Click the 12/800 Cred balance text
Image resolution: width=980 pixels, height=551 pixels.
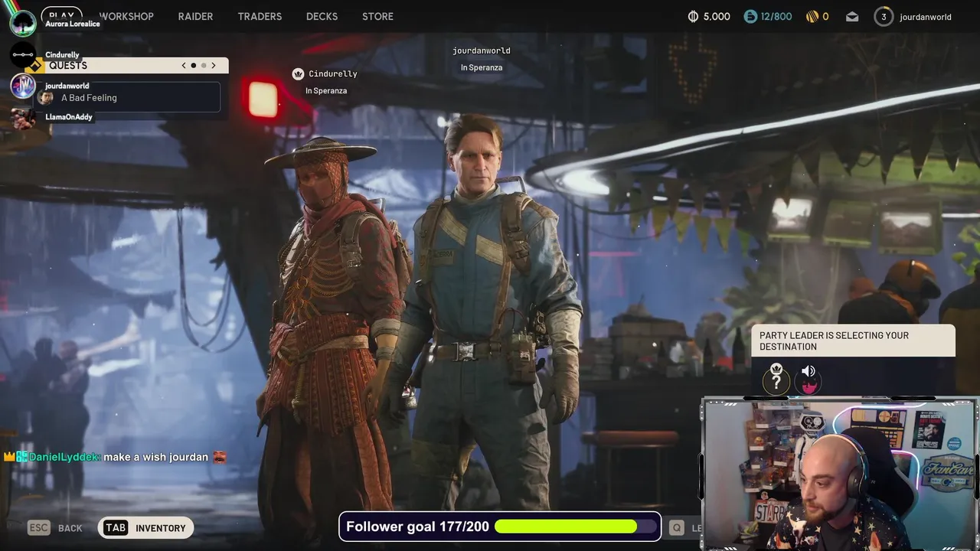776,16
